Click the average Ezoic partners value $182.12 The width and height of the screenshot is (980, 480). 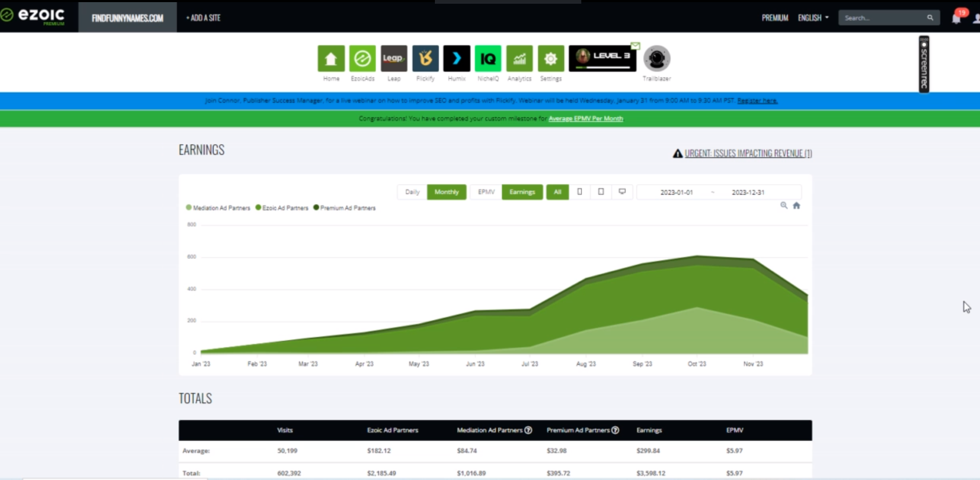point(378,451)
